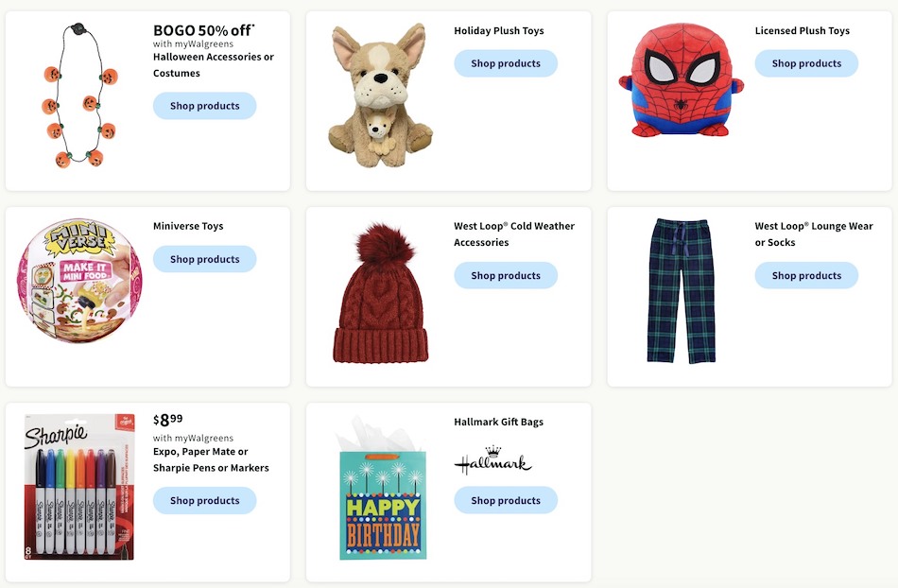Shop products for Sharpie Pens or Markers

(204, 500)
